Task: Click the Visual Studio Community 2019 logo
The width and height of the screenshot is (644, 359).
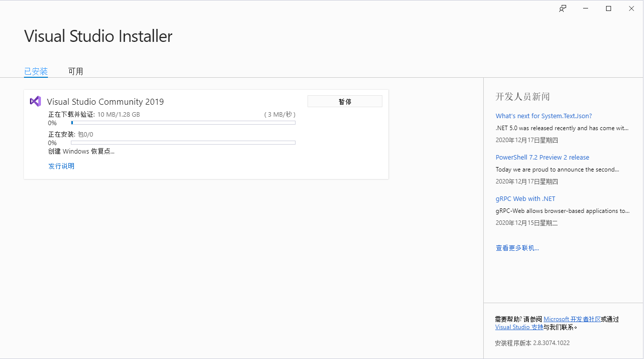Action: click(35, 101)
